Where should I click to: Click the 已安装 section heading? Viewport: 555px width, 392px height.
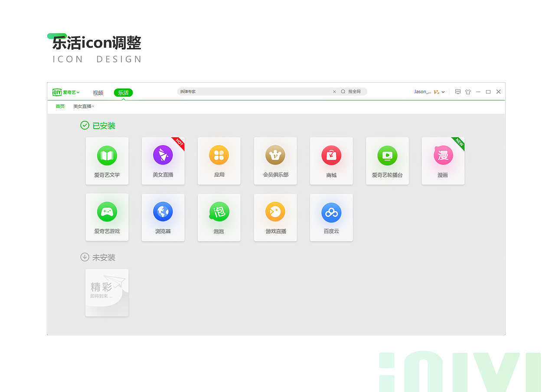click(x=104, y=126)
